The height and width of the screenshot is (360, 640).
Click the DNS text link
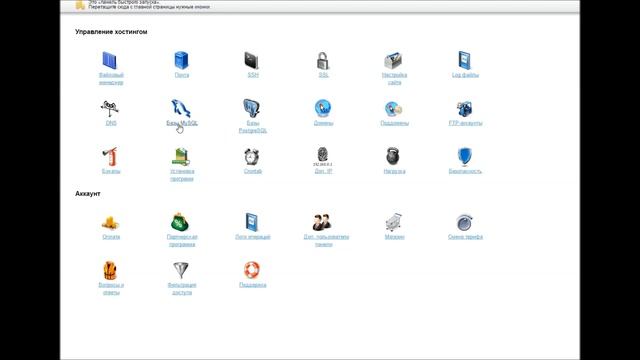(x=111, y=123)
